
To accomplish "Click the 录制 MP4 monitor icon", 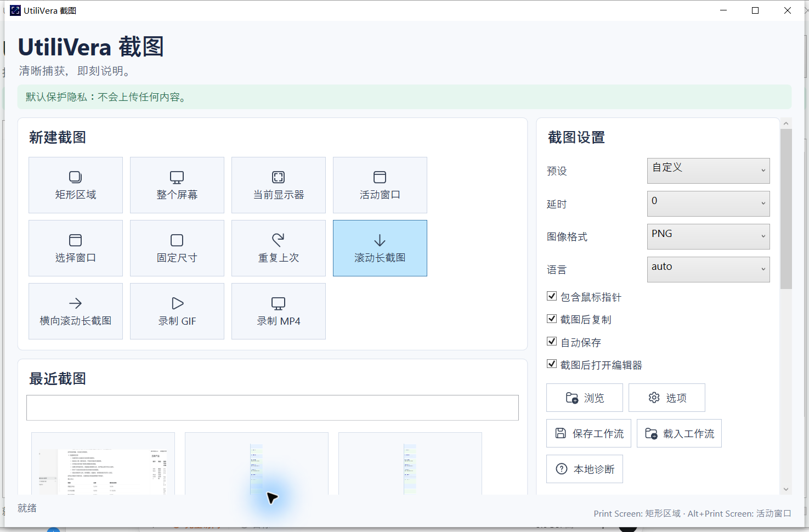I will [x=279, y=303].
